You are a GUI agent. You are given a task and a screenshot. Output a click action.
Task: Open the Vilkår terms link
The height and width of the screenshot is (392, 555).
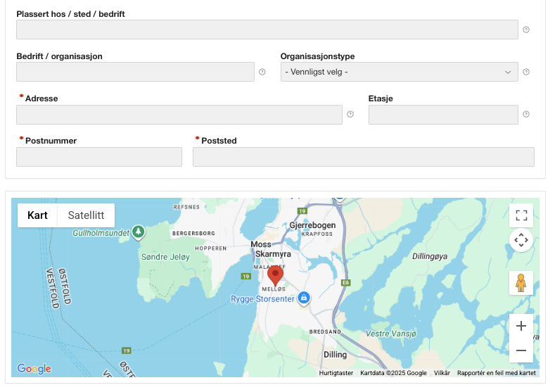click(x=442, y=373)
